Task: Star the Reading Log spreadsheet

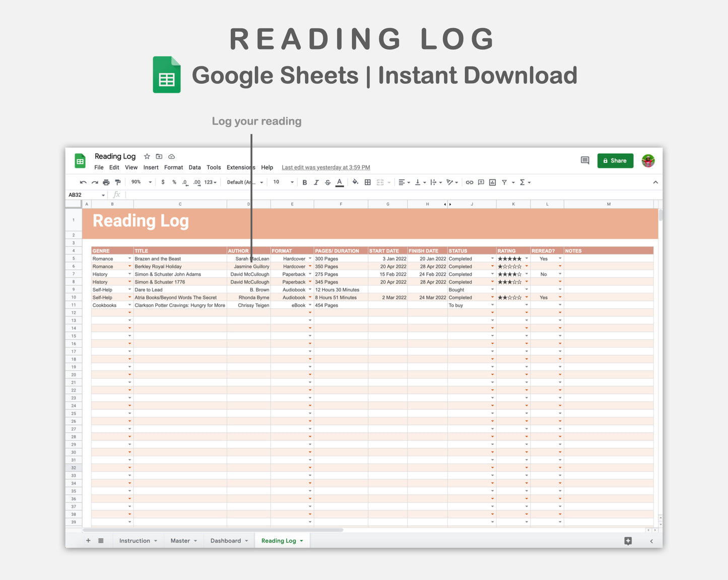Action: 147,157
